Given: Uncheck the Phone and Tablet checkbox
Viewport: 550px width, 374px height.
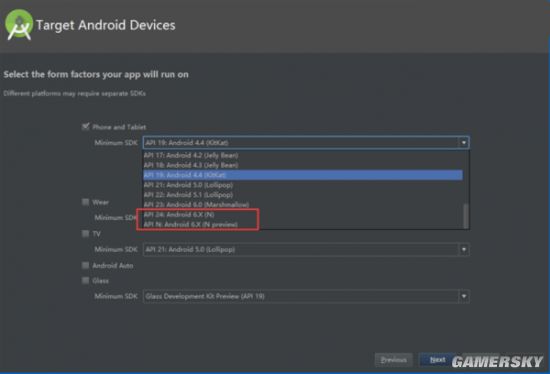Looking at the screenshot, I should [86, 127].
